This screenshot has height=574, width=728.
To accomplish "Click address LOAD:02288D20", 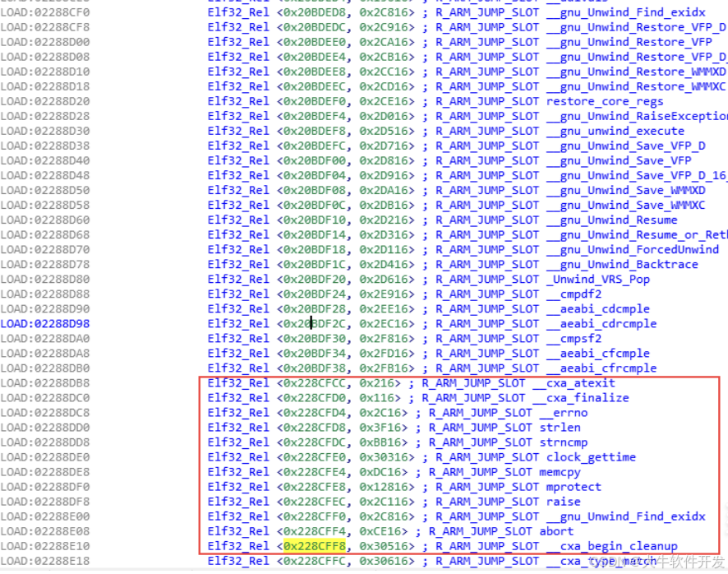I will click(45, 101).
